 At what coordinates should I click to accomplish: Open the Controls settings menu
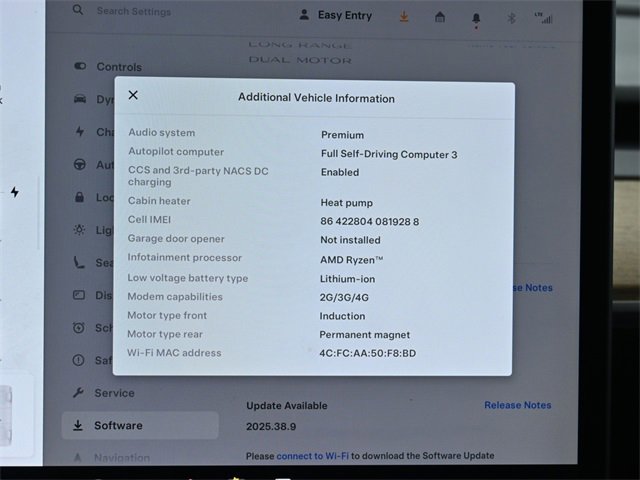tap(108, 67)
